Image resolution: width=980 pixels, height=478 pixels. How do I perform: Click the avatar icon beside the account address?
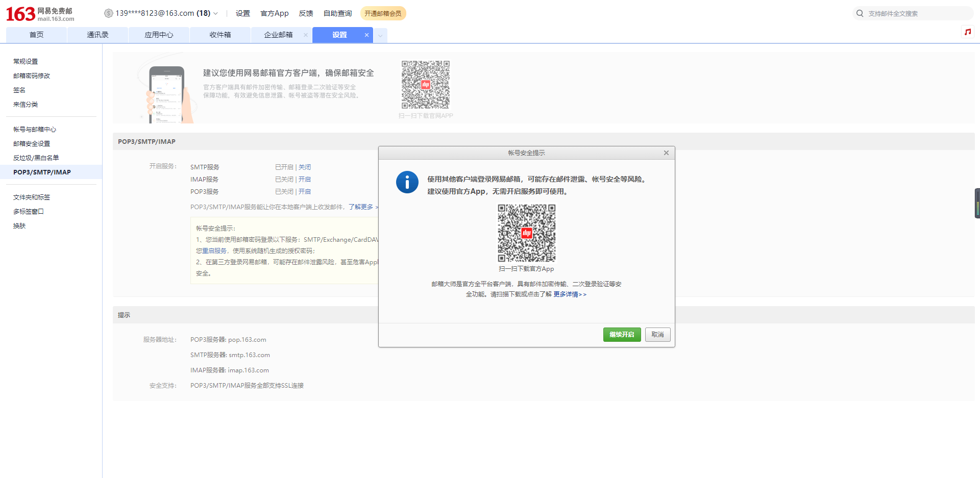click(x=108, y=13)
